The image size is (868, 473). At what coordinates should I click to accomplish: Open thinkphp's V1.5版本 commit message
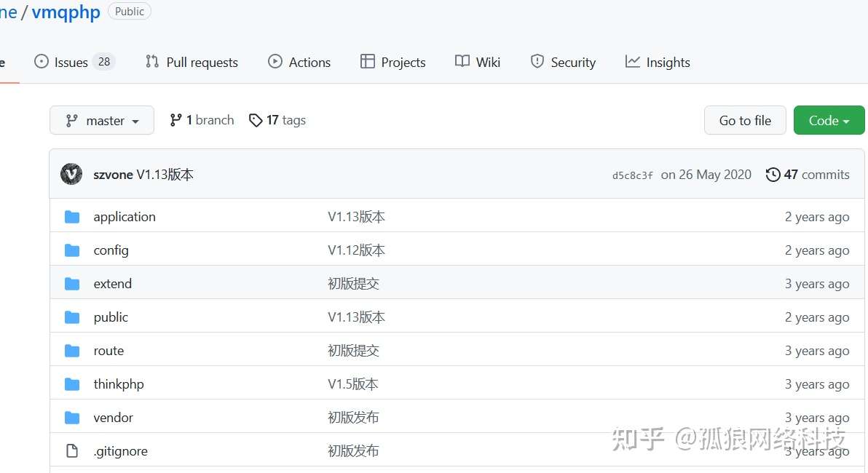coord(352,384)
